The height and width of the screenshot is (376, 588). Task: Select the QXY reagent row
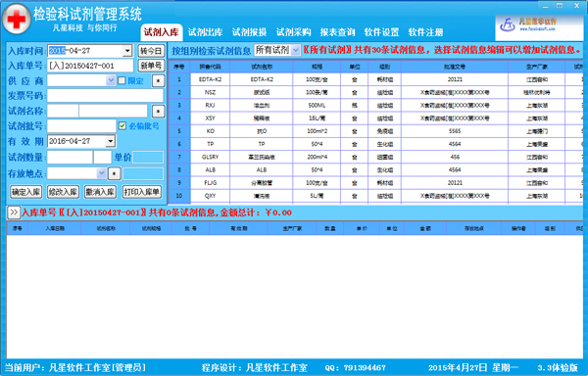[375, 196]
